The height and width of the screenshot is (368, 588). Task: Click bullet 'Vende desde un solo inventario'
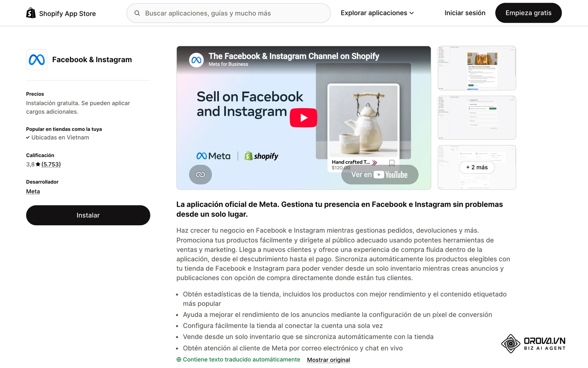click(x=308, y=337)
